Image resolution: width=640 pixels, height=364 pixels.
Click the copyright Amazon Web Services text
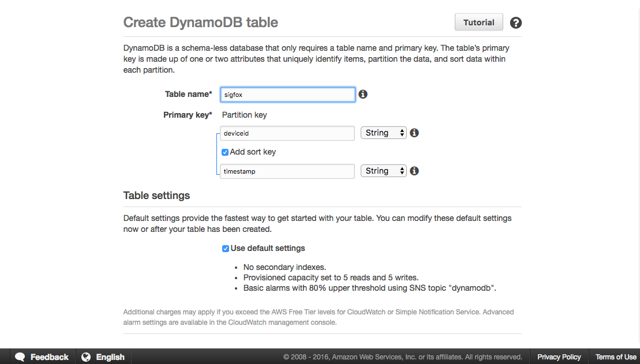click(403, 357)
